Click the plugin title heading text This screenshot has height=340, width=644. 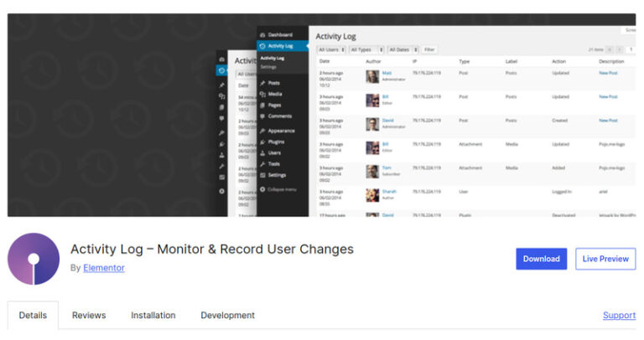212,249
